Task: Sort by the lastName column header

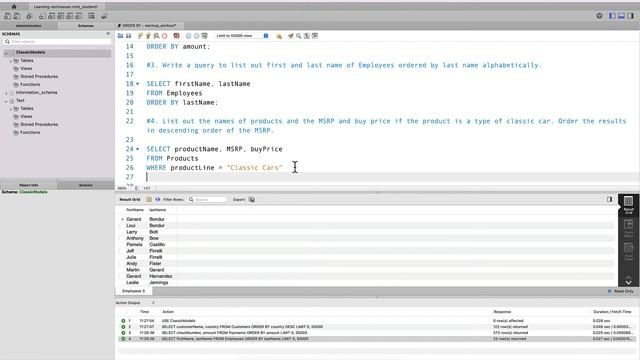Action: click(x=158, y=210)
